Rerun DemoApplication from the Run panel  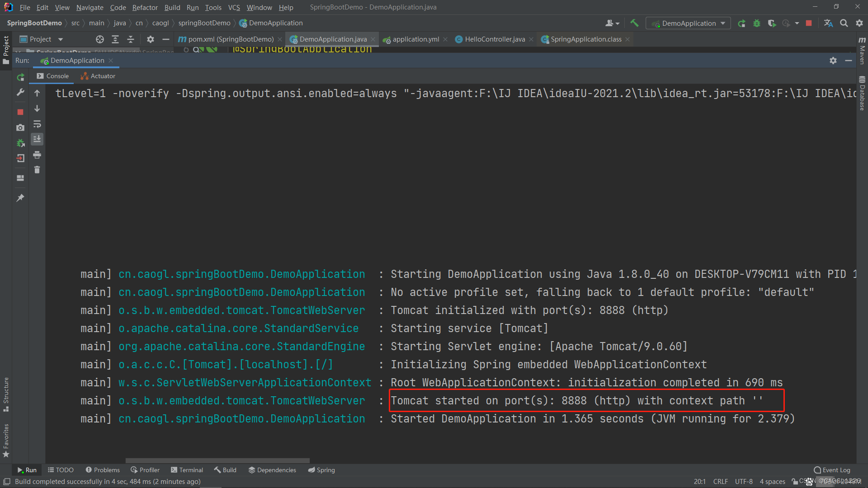(x=20, y=77)
